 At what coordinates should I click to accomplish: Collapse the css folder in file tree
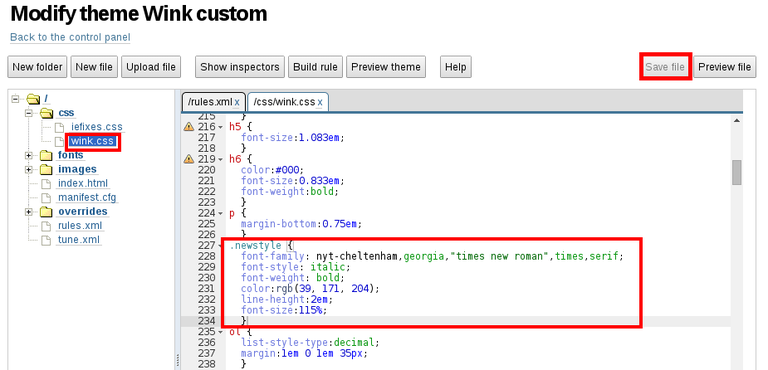click(29, 113)
